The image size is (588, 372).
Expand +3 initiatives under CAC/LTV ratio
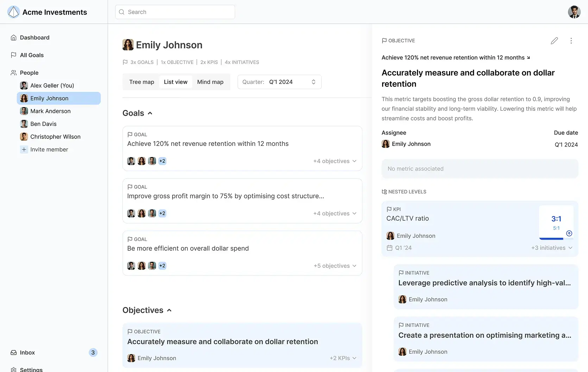click(x=552, y=248)
